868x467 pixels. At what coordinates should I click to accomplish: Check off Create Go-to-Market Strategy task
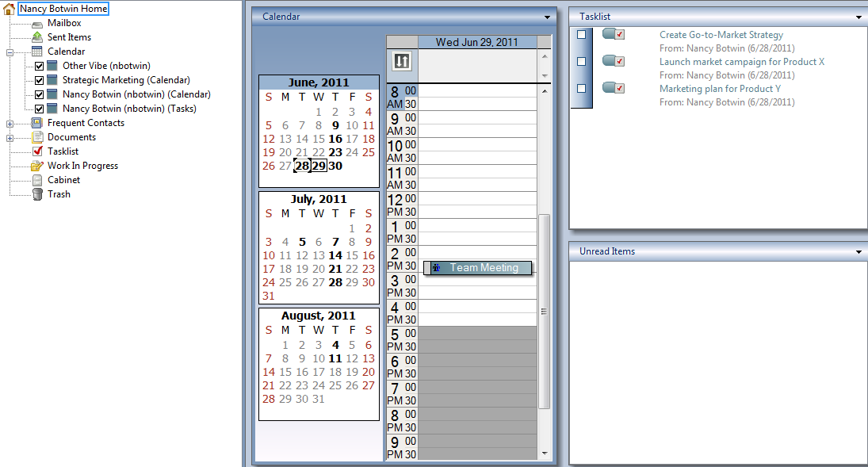click(x=581, y=34)
